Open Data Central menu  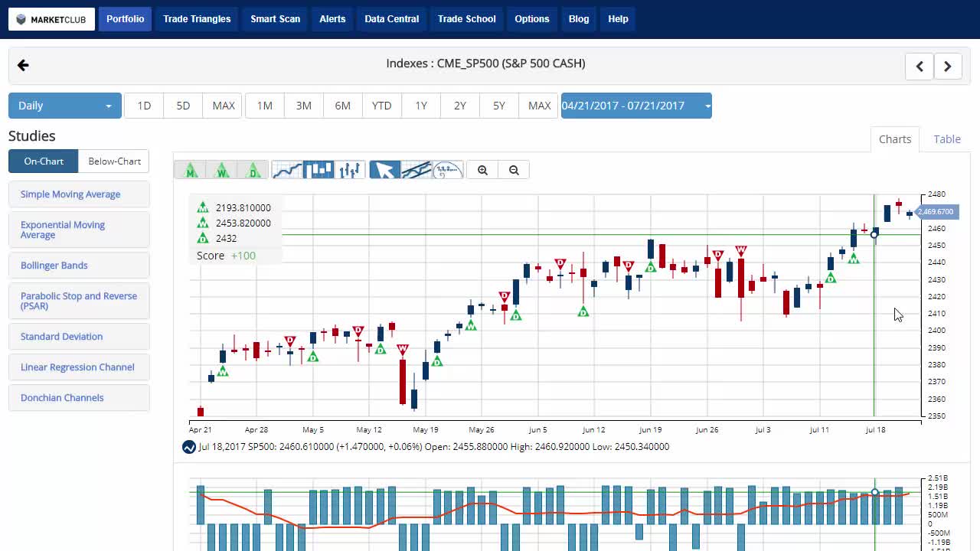point(392,19)
